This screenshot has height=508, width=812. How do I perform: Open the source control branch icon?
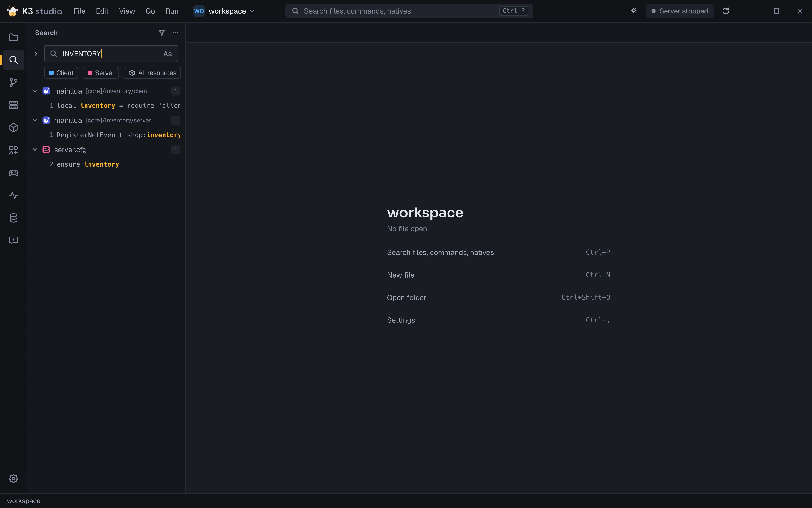(13, 82)
